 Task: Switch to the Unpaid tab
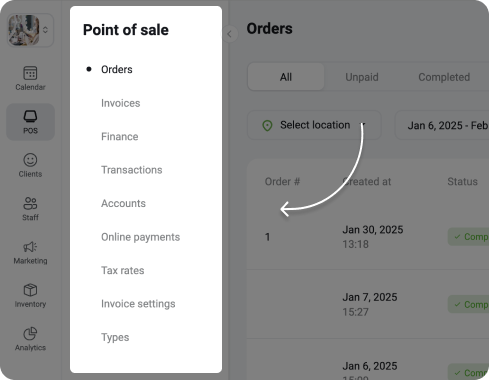click(362, 77)
